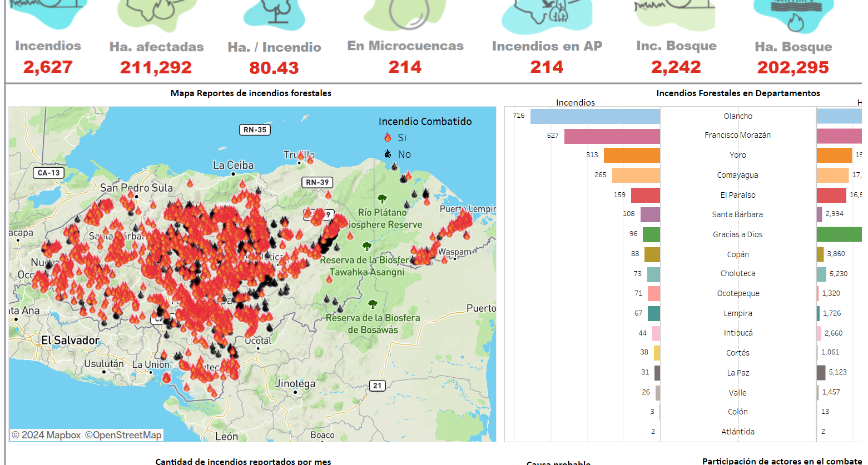Image resolution: width=868 pixels, height=465 pixels.
Task: Click the Copán hectares bar labeled 3,860
Action: tap(820, 254)
